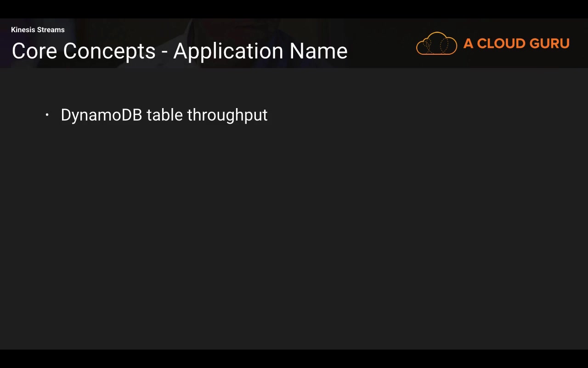Click the word "Streams" in the header label

click(x=51, y=30)
